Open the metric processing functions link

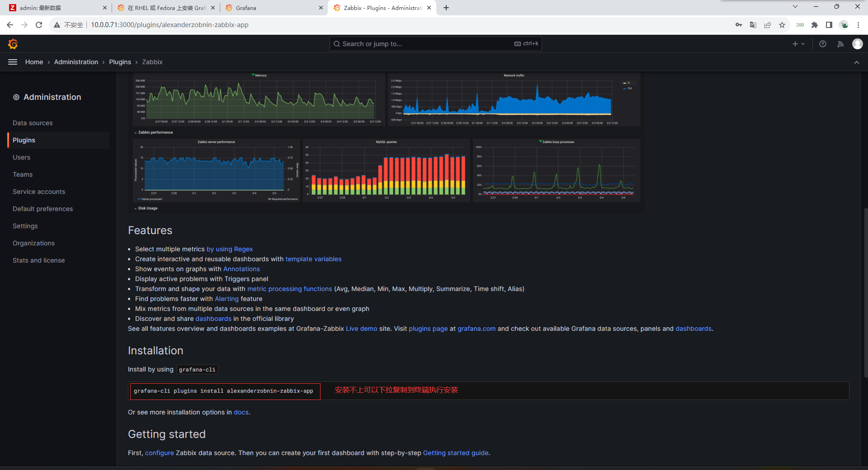click(x=289, y=289)
